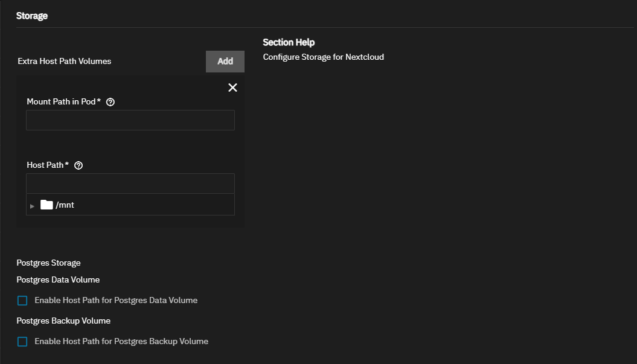The image size is (637, 364).
Task: Focus the Host Path text field
Action: point(130,184)
